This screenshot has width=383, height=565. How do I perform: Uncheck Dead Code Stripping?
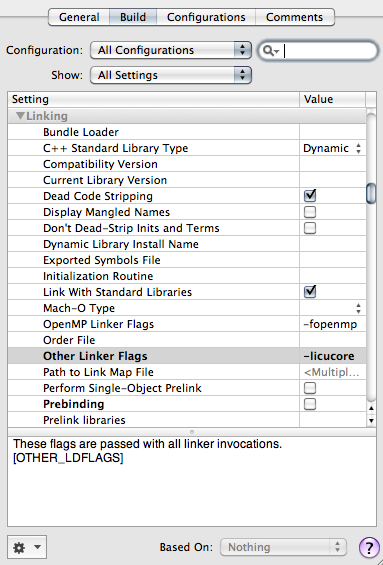(x=310, y=196)
